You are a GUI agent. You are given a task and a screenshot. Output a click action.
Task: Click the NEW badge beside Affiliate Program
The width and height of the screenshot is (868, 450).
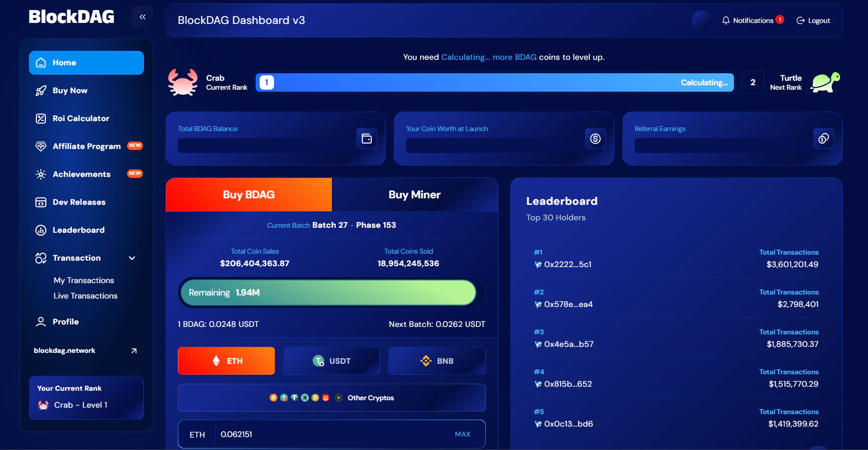tap(135, 146)
